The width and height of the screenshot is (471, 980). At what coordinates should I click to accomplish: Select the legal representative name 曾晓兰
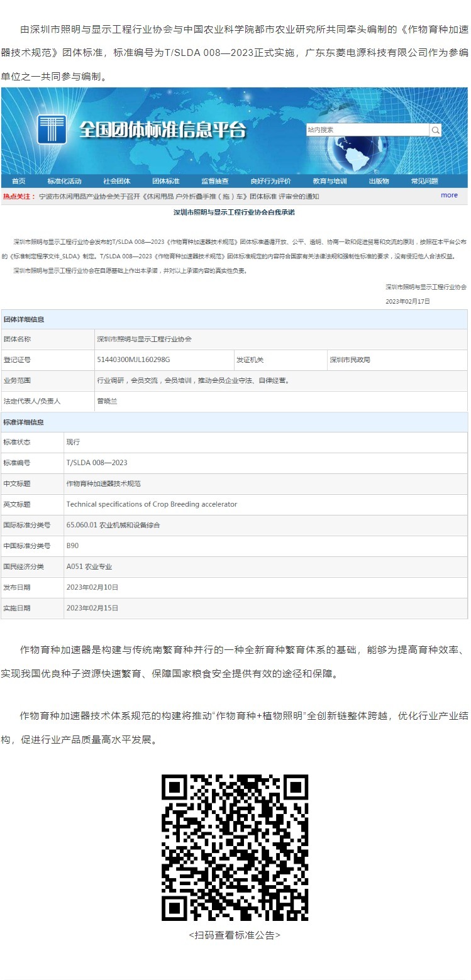107,401
